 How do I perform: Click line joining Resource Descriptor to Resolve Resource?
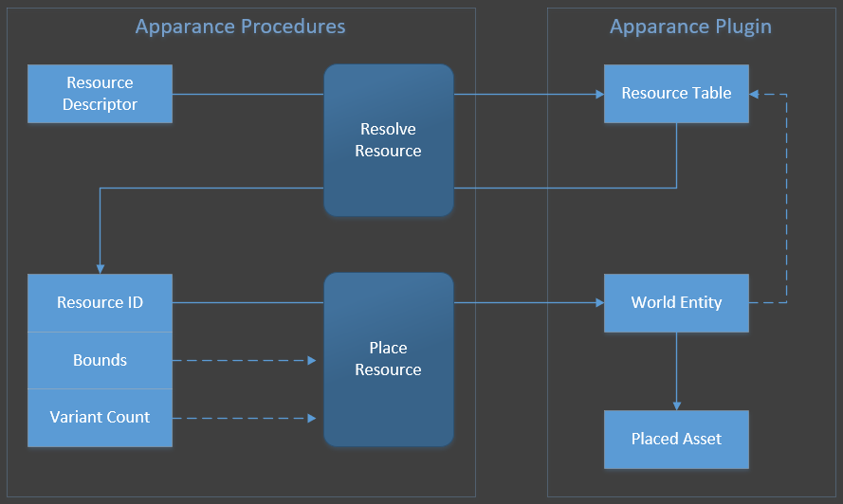(247, 94)
